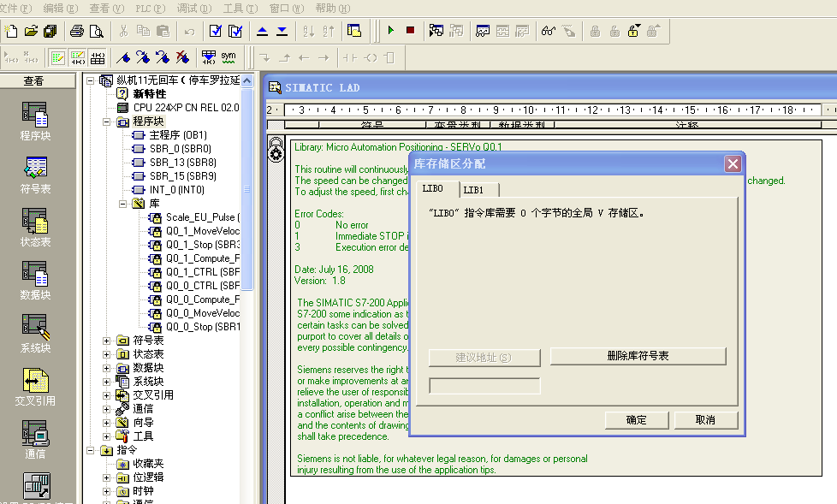This screenshot has height=504, width=837.
Task: Click the sort ascending toolbar icon
Action: click(309, 31)
